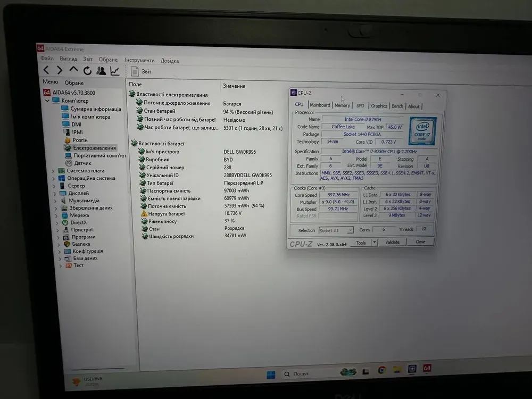This screenshot has width=532, height=399.
Task: Open the graph chart toolbar icon
Action: pos(114,71)
